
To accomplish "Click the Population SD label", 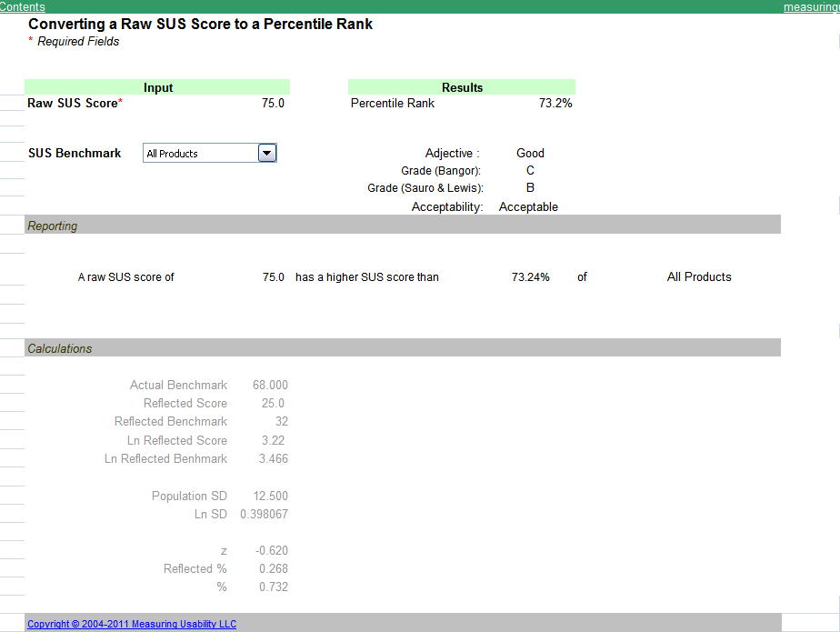I will pos(190,496).
